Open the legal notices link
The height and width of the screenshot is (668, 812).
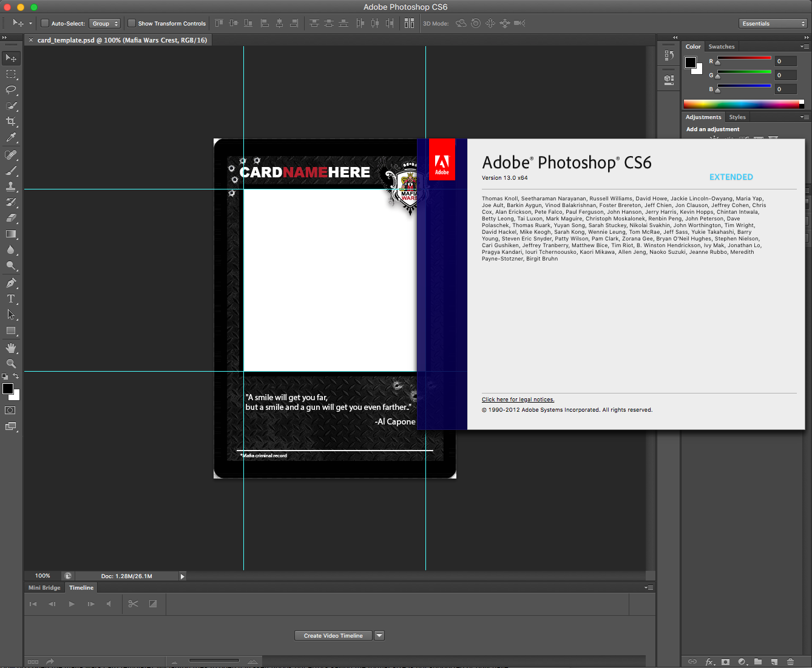[518, 400]
